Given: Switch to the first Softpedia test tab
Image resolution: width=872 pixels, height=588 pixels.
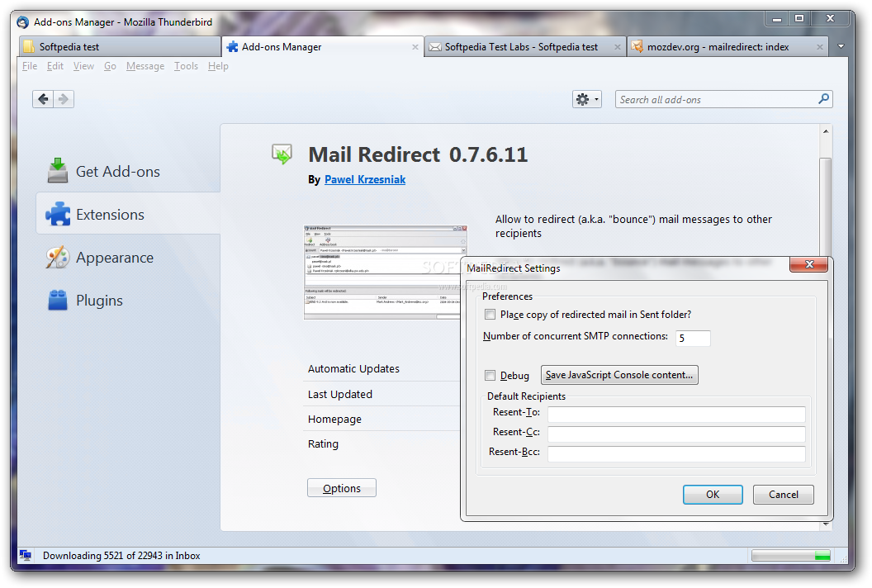Looking at the screenshot, I should pyautogui.click(x=120, y=47).
